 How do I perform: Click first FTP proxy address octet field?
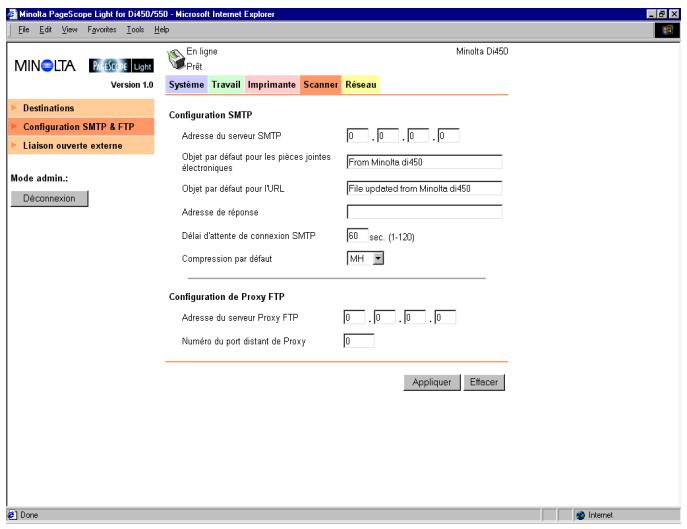(354, 317)
